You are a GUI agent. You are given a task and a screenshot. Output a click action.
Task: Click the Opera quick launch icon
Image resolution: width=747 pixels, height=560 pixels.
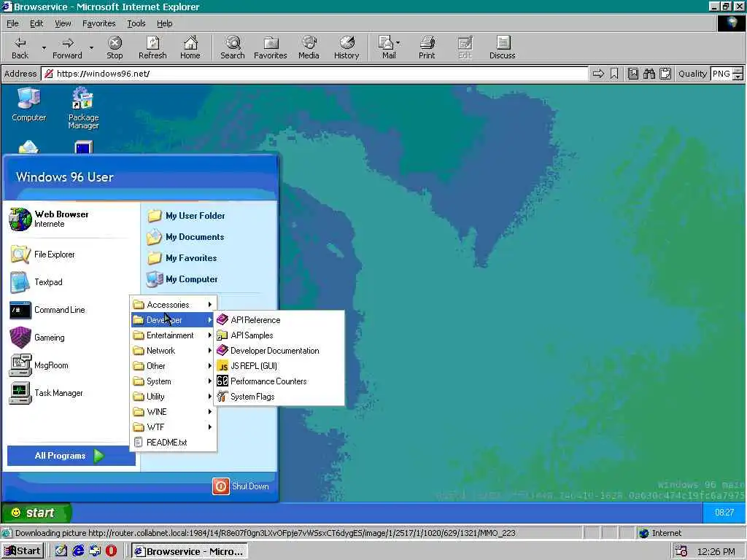(x=111, y=551)
